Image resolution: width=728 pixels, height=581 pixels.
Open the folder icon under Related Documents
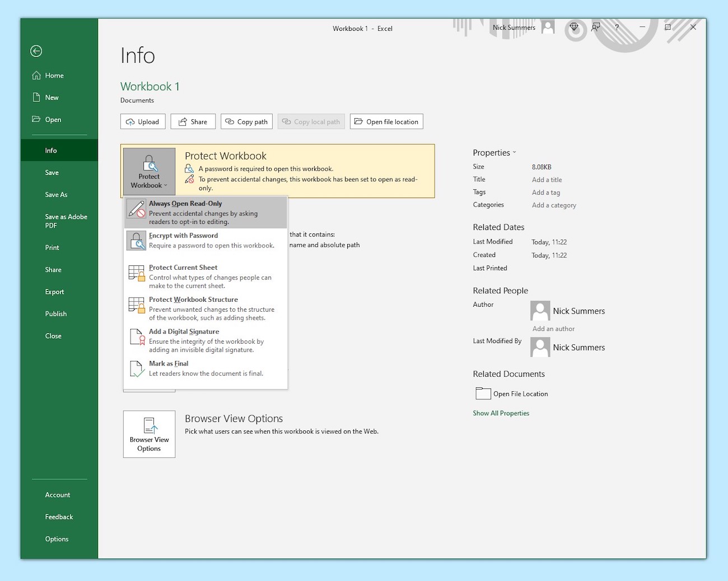pos(483,393)
